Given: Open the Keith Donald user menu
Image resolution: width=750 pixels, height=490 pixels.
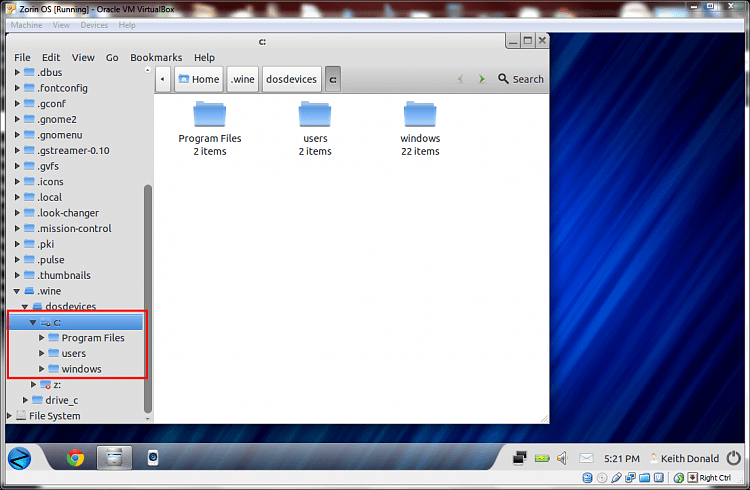Looking at the screenshot, I should 684,458.
